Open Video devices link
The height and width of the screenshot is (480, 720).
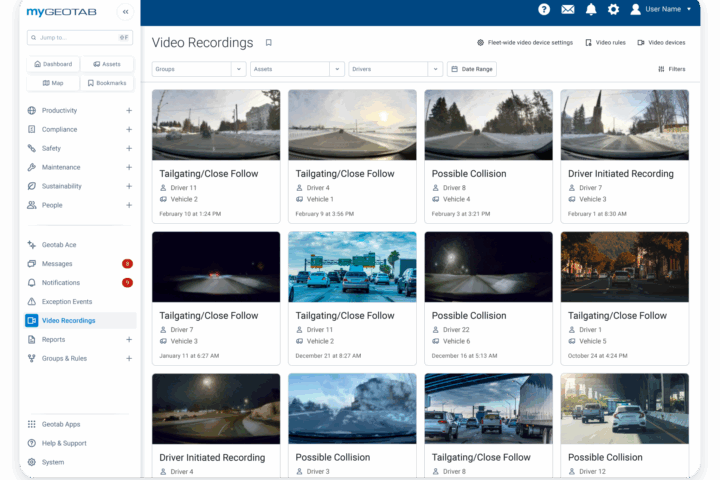point(661,43)
